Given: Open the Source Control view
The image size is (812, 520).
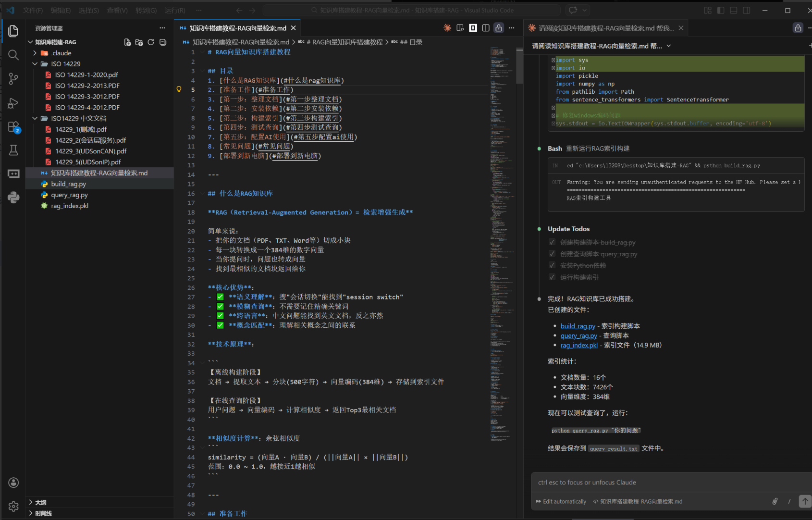Looking at the screenshot, I should click(x=13, y=79).
